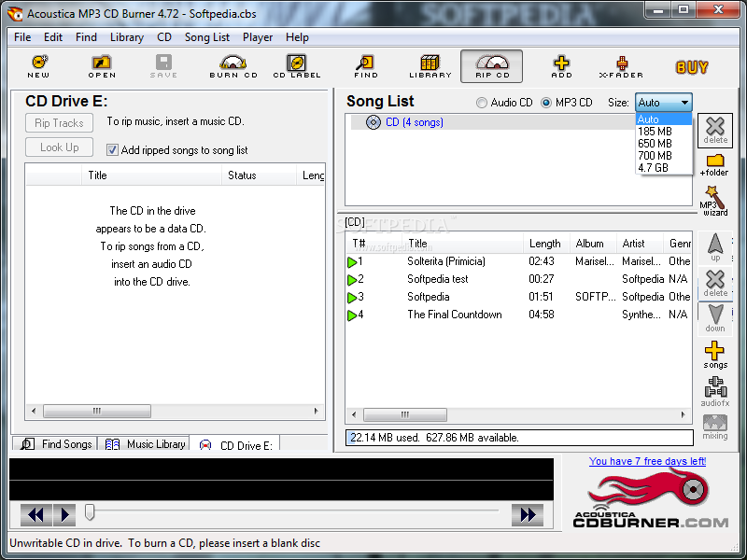
Task: Open the CD Label tool
Action: [x=296, y=66]
